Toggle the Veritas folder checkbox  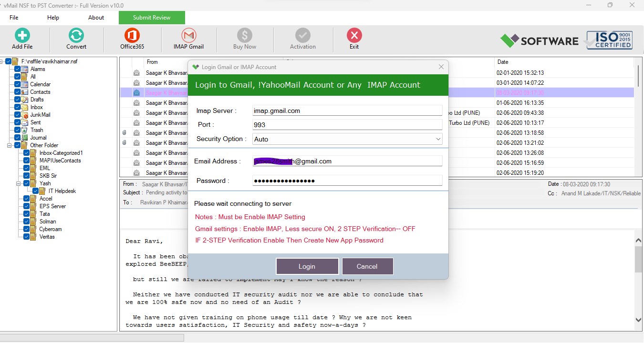click(x=27, y=237)
